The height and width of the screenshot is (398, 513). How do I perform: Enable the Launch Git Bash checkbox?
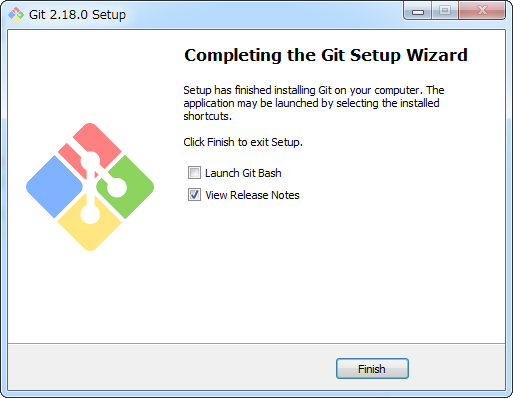point(194,173)
